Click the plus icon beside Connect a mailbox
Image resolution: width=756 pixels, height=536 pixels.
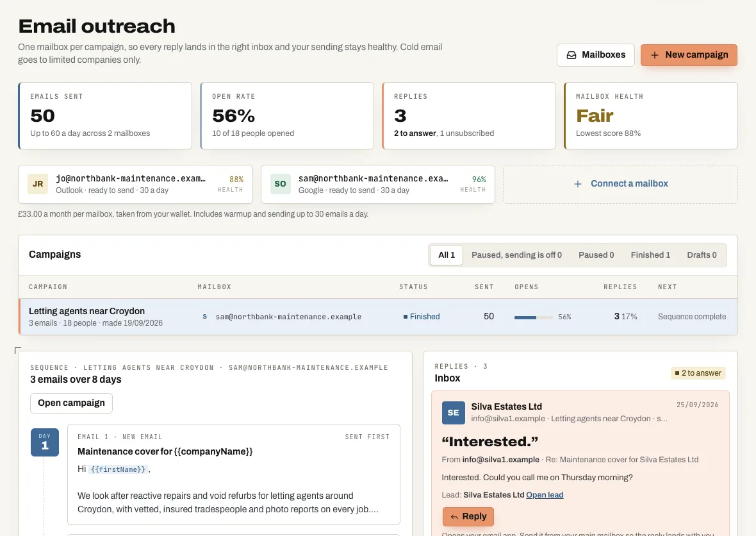pos(578,184)
